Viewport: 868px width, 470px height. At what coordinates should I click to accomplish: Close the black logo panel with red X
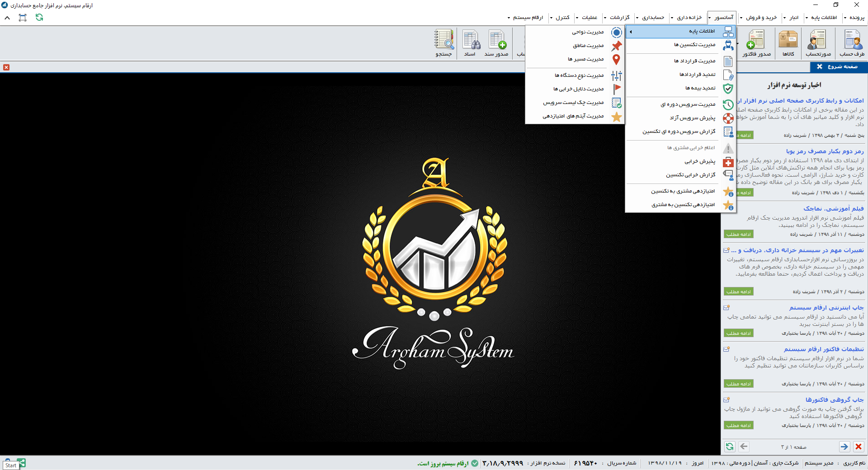6,67
